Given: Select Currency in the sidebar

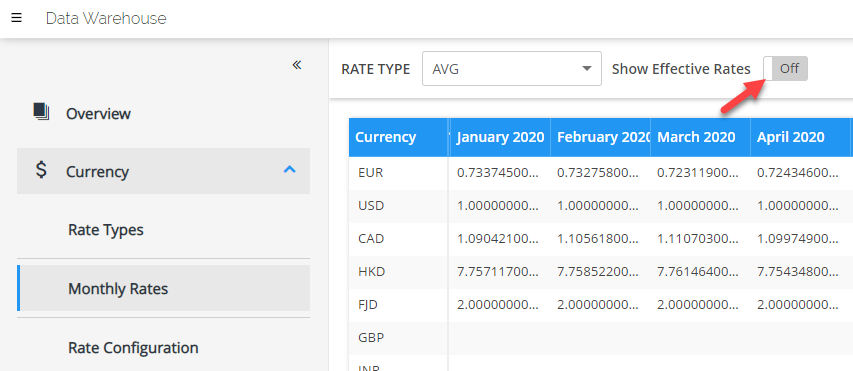Looking at the screenshot, I should pyautogui.click(x=163, y=171).
